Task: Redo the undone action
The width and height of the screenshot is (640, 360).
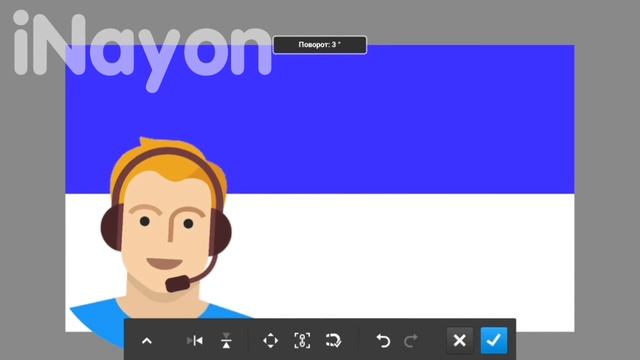Action: 411,340
